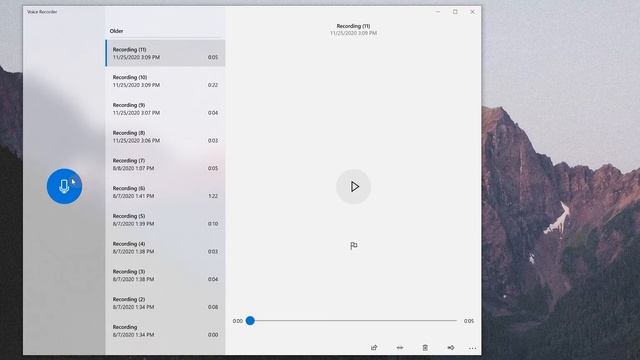Open Recording (2) in the list
This screenshot has width=640, height=360.
165,303
